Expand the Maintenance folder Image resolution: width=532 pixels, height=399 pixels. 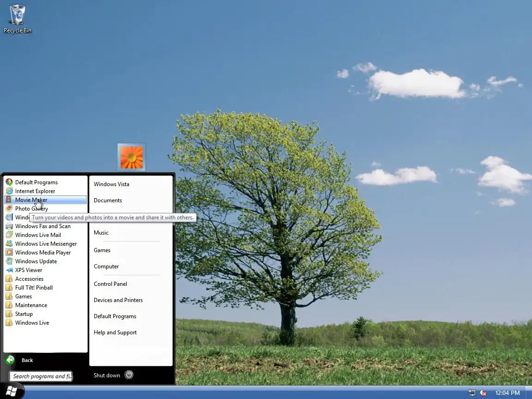45,305
